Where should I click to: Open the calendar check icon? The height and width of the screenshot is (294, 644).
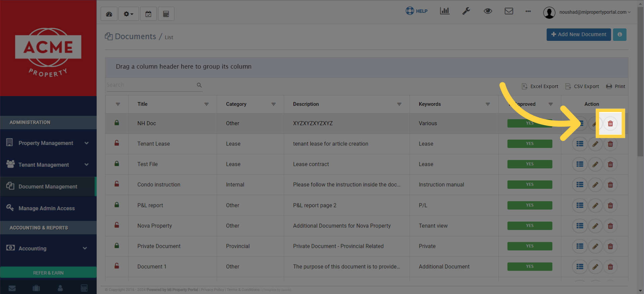pos(148,14)
